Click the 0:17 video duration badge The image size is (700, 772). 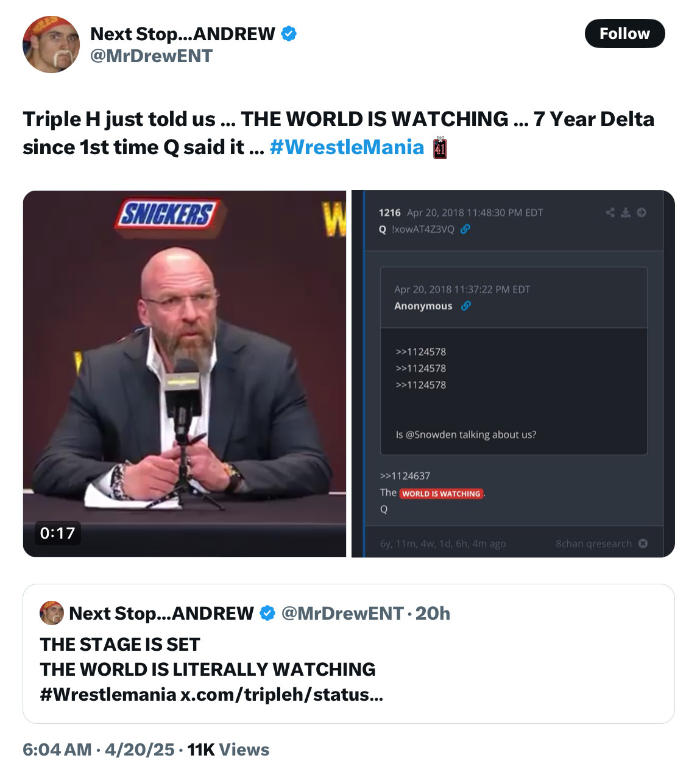(x=57, y=533)
